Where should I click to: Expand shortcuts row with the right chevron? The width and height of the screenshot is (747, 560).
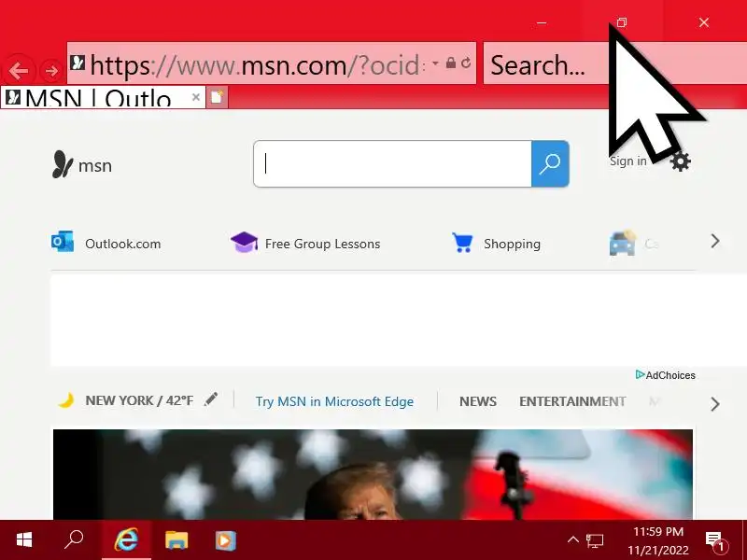[x=714, y=241]
